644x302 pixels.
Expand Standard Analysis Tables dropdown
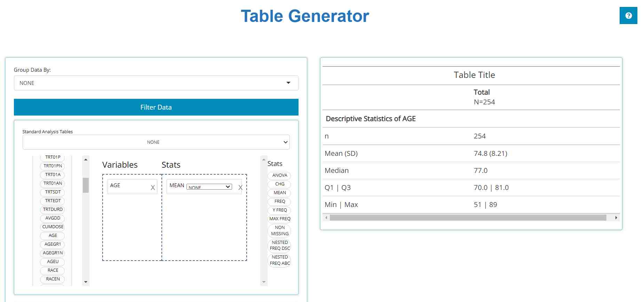click(156, 142)
